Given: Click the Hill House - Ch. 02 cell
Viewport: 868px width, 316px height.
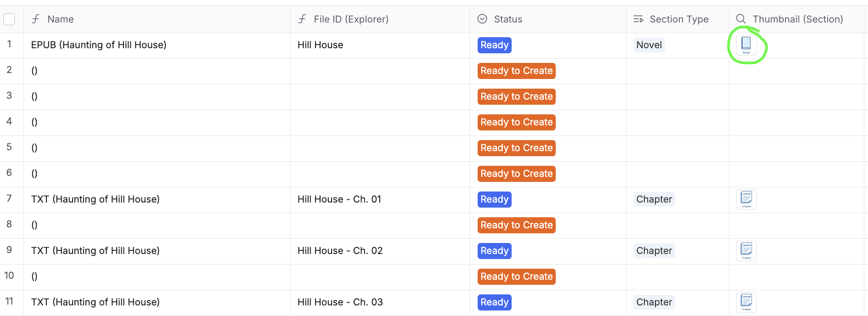Looking at the screenshot, I should click(340, 251).
